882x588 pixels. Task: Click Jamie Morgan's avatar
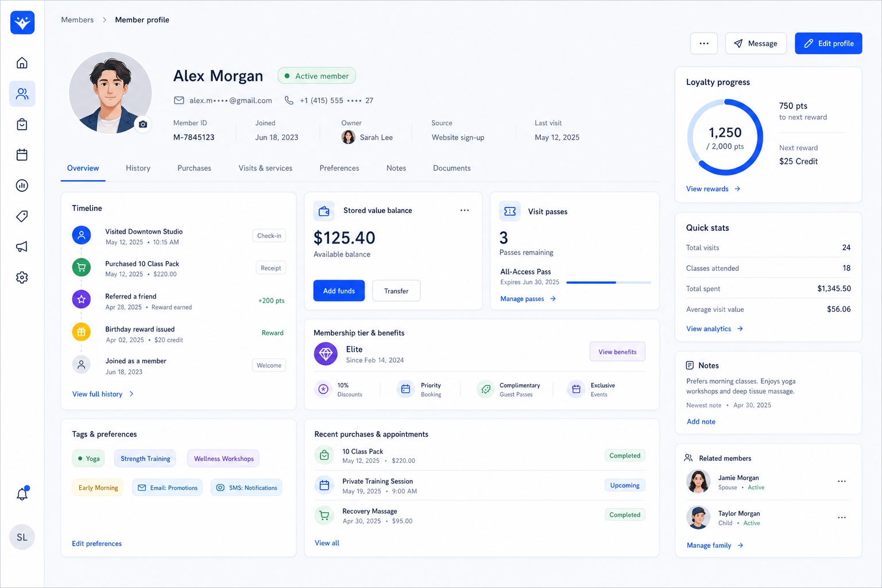[698, 481]
